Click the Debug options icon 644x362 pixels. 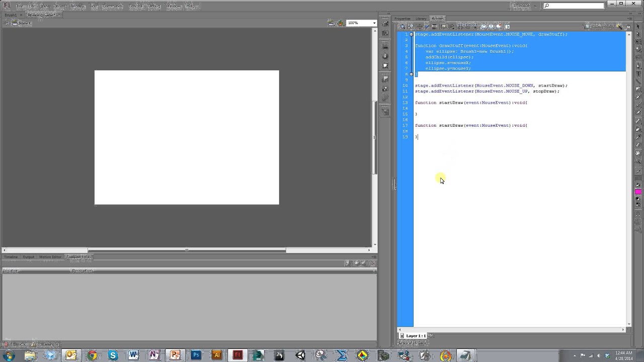click(451, 26)
